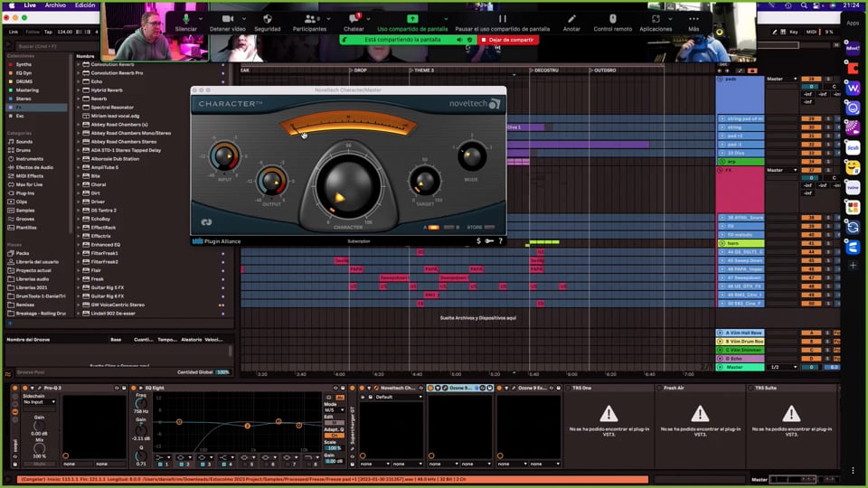868x488 pixels.
Task: Open Instruments category in browser
Action: coord(29,159)
